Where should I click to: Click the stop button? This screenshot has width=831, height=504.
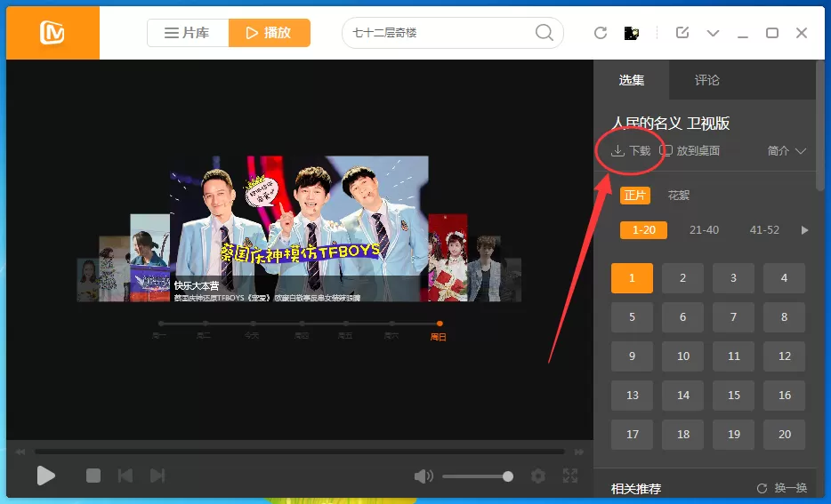click(93, 476)
